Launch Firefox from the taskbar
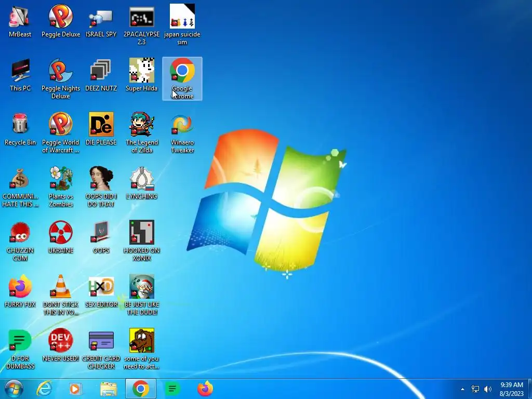This screenshot has height=399, width=532. (205, 389)
